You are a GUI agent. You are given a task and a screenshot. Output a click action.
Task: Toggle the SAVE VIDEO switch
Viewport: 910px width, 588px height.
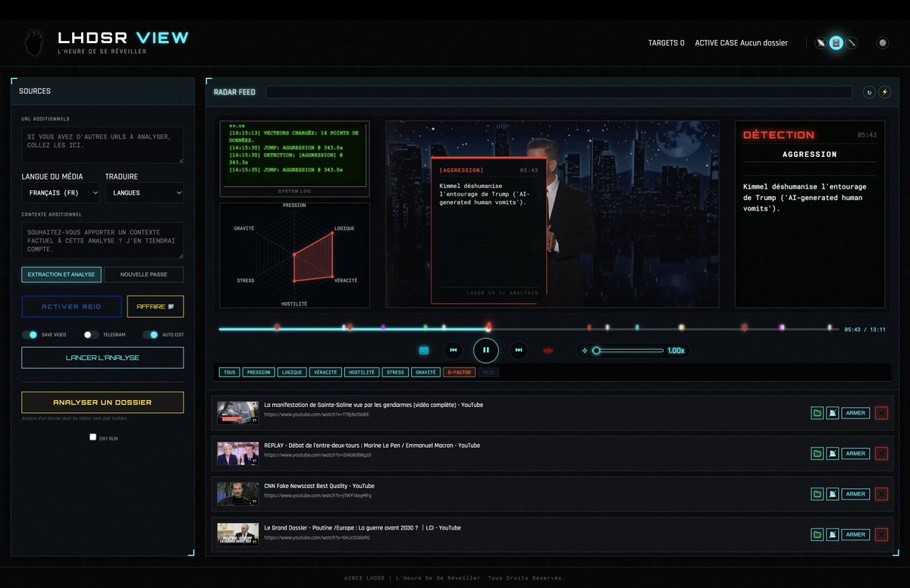click(x=30, y=334)
